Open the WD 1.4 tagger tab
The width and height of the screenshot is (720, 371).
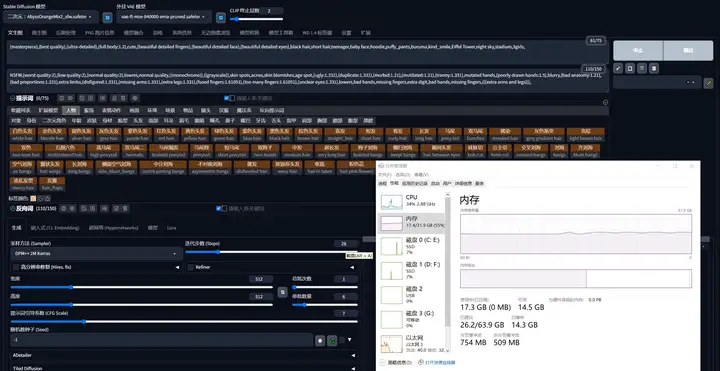[x=317, y=33]
